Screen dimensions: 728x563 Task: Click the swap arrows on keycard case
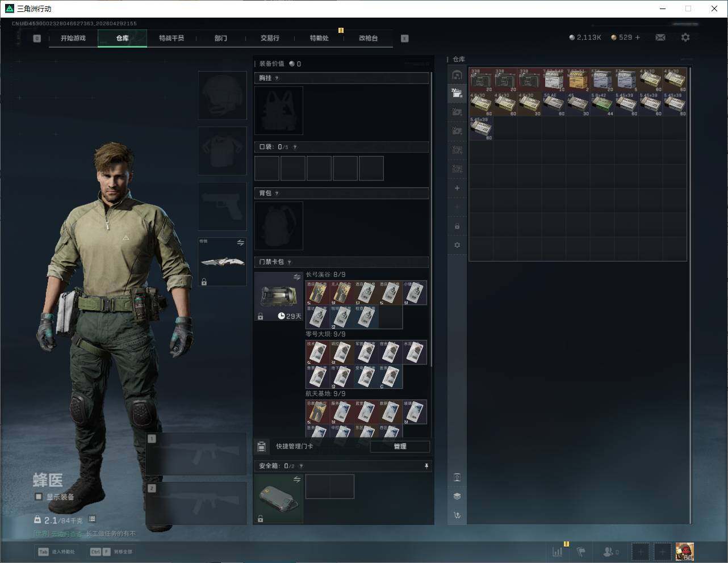click(x=297, y=277)
